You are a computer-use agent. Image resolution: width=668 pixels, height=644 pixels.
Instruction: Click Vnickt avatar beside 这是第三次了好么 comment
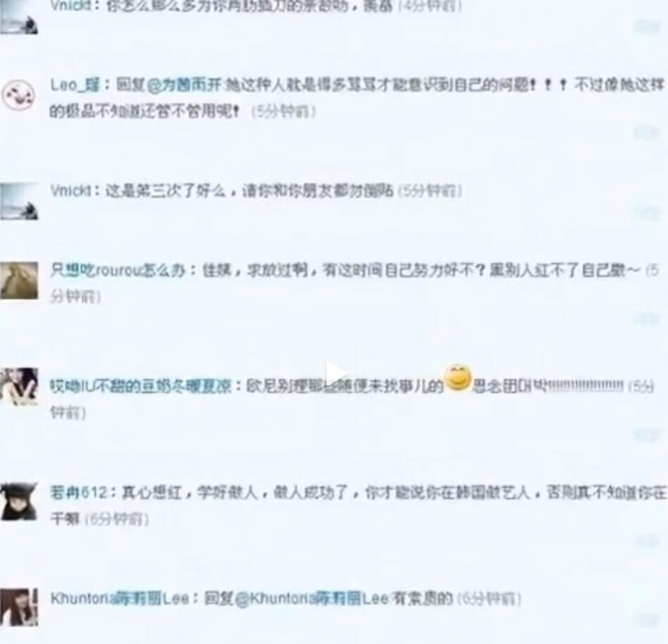(19, 201)
